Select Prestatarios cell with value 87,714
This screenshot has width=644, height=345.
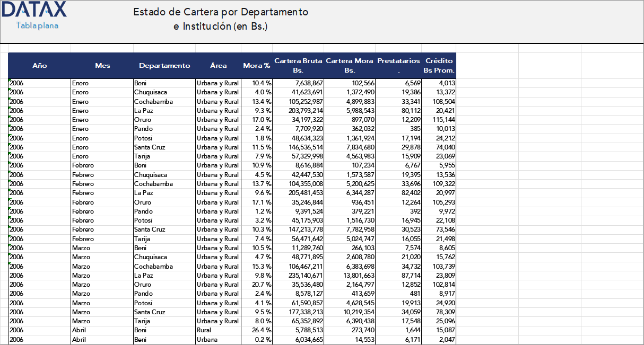click(x=398, y=276)
